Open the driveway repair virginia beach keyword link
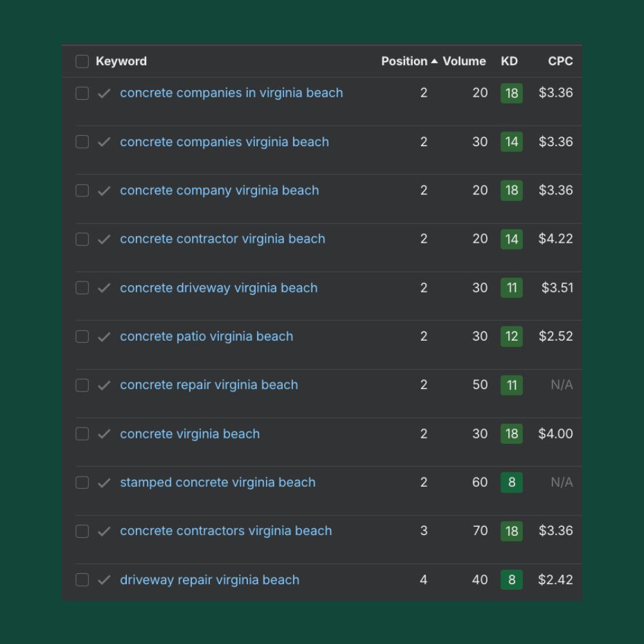This screenshot has width=644, height=644. [x=209, y=580]
